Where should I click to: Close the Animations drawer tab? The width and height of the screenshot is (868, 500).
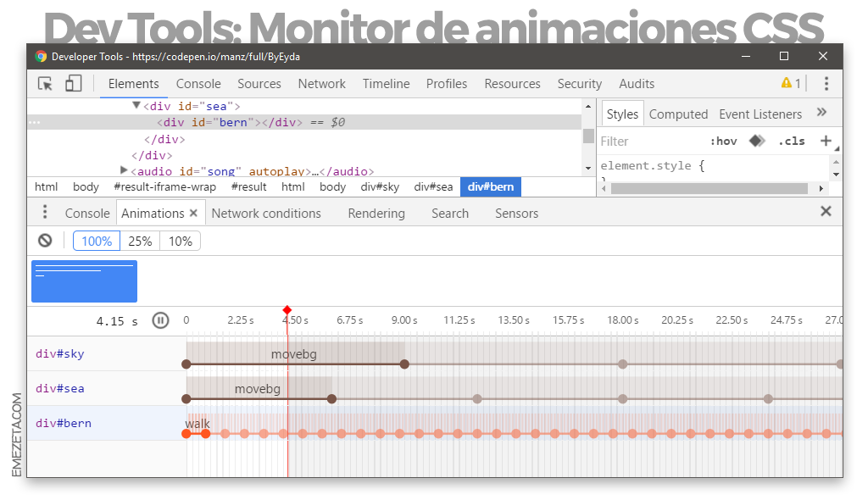[x=193, y=213]
